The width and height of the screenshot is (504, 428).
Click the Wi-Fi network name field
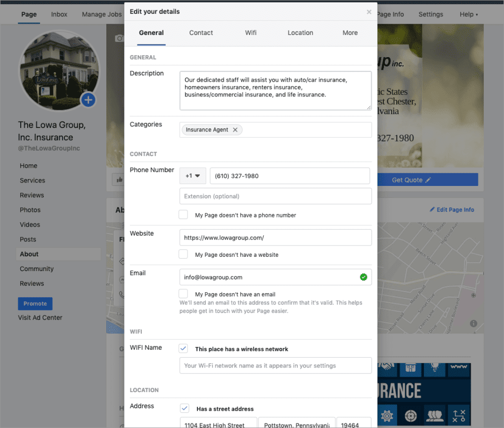click(x=276, y=366)
